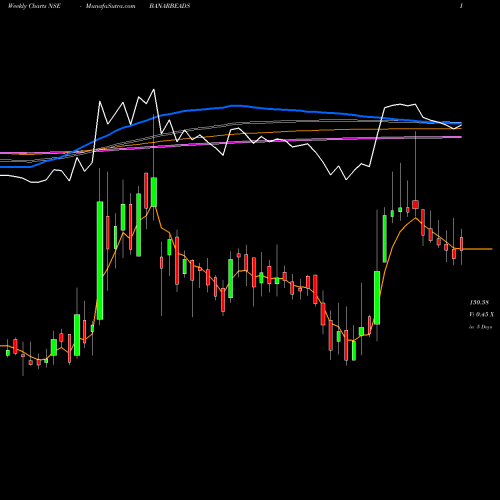Image resolution: width=500 pixels, height=500 pixels.
Task: Click the 'V: 0.45 X' volume text
Action: 481,314
